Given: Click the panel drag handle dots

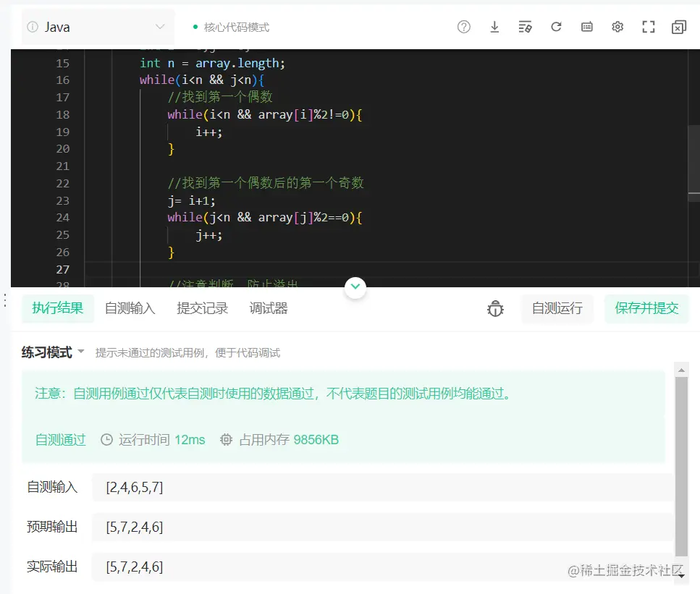Looking at the screenshot, I should click(x=5, y=300).
